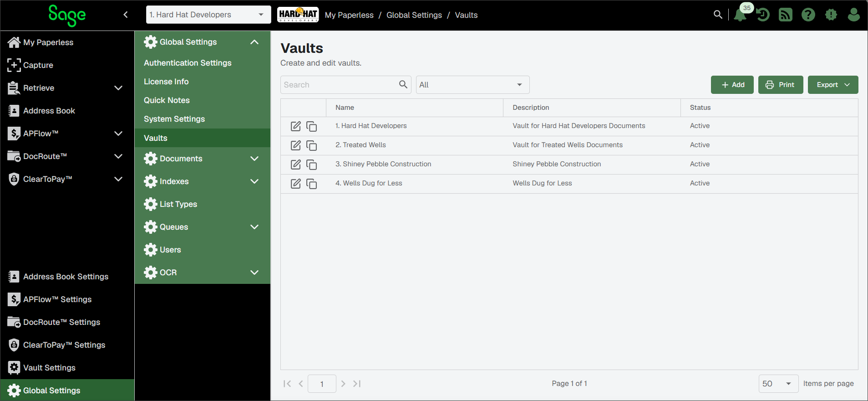
Task: Open the Export dropdown button
Action: tap(833, 85)
